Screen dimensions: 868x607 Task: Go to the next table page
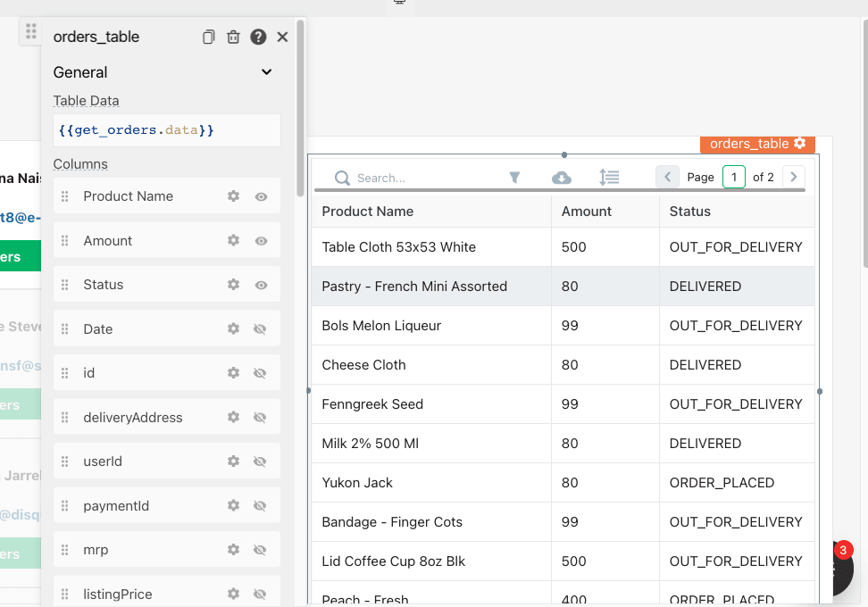pyautogui.click(x=794, y=177)
